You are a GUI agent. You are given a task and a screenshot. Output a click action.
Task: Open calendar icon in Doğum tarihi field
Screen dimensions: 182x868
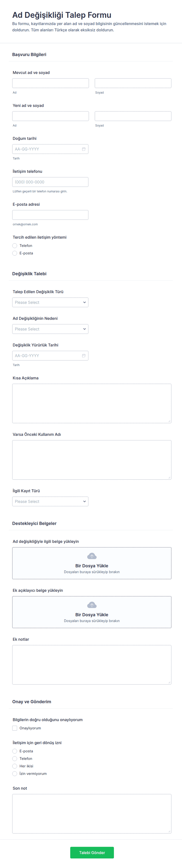click(84, 149)
